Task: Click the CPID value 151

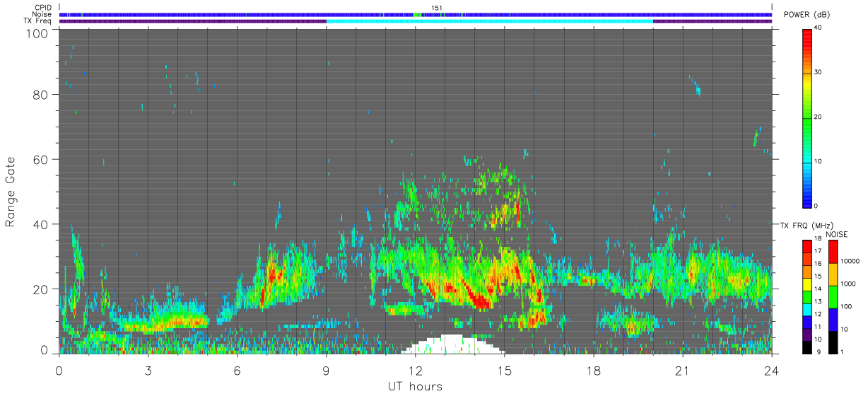Action: (x=436, y=8)
